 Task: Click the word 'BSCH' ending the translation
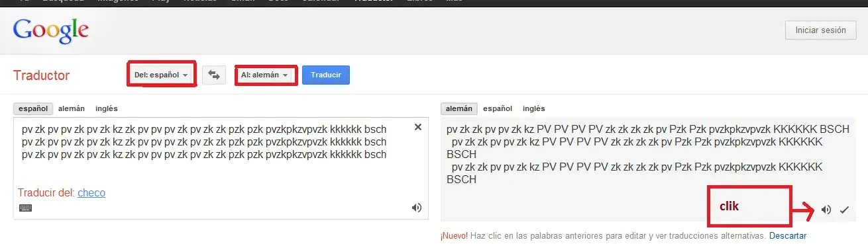(462, 179)
